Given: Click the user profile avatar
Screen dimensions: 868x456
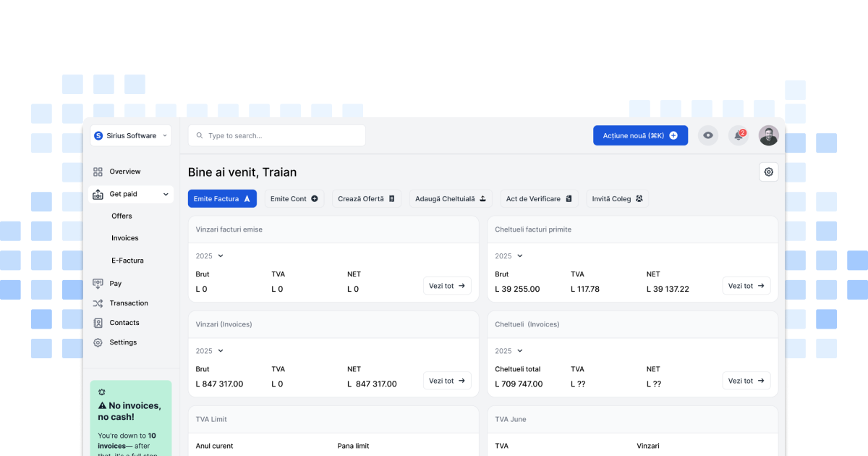Looking at the screenshot, I should tap(768, 135).
